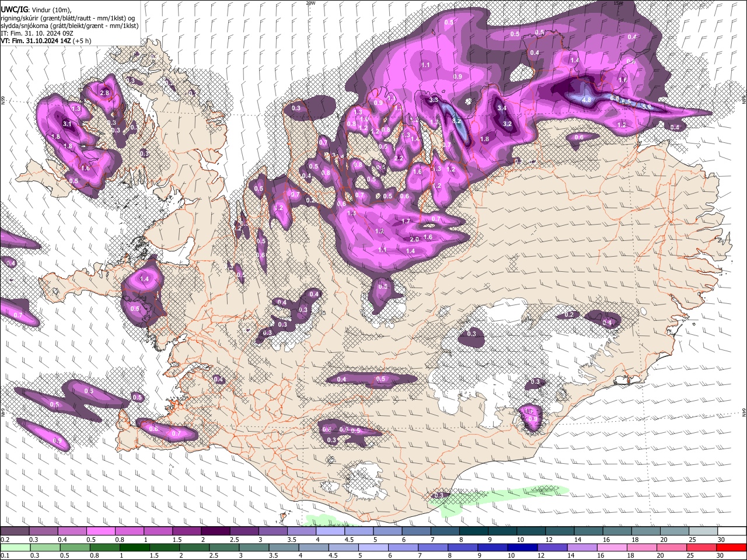Select the darkest green rain swatch starting at 1

tap(134, 547)
